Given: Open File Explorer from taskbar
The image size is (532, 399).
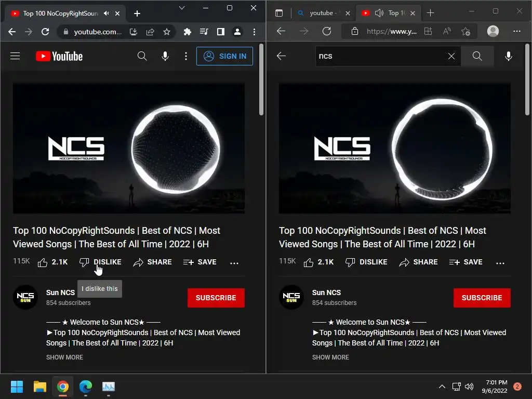Looking at the screenshot, I should 39,387.
